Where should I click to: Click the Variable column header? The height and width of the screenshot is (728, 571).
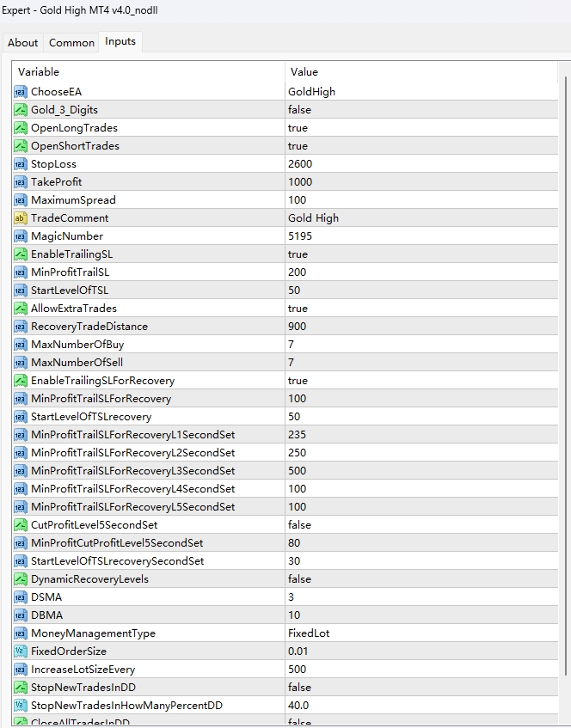148,72
